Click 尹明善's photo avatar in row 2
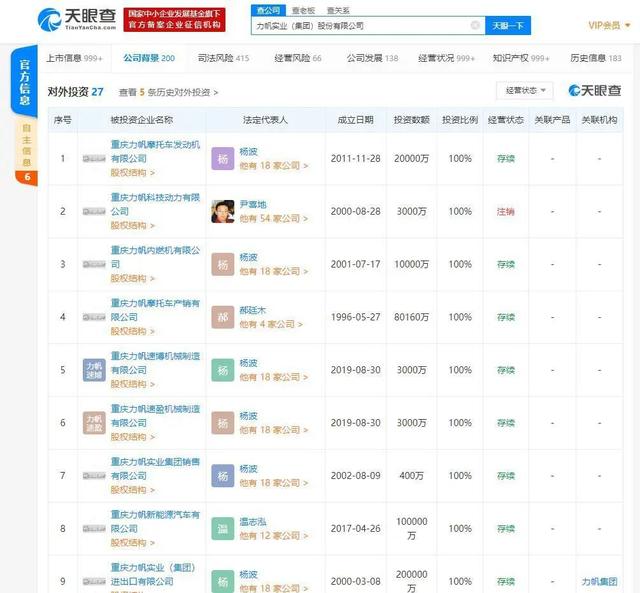The image size is (640, 593). (x=223, y=211)
